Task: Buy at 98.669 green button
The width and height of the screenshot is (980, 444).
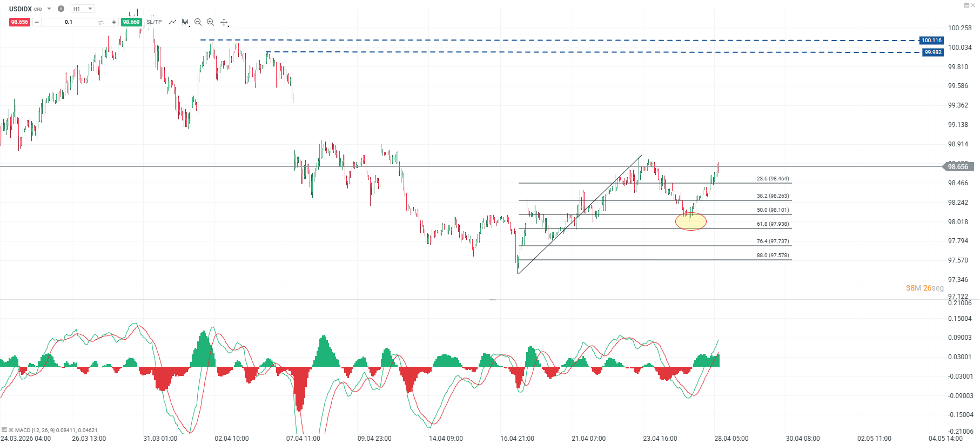Action: (x=131, y=22)
